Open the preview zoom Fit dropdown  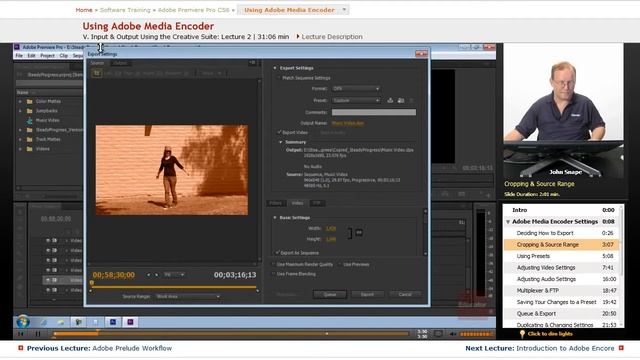[x=173, y=275]
